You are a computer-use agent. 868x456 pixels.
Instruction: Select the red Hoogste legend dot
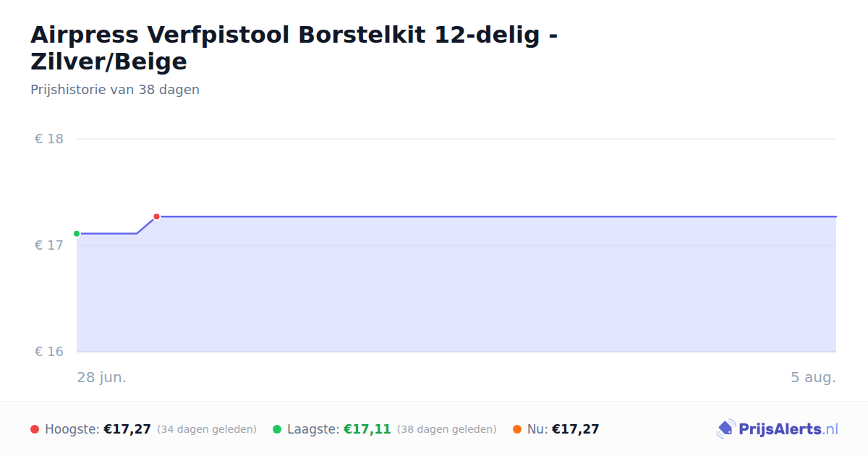pyautogui.click(x=35, y=429)
